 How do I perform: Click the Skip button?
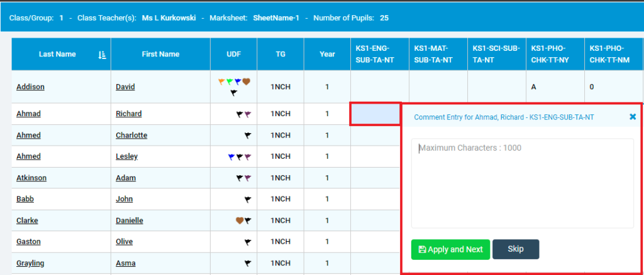(x=516, y=249)
